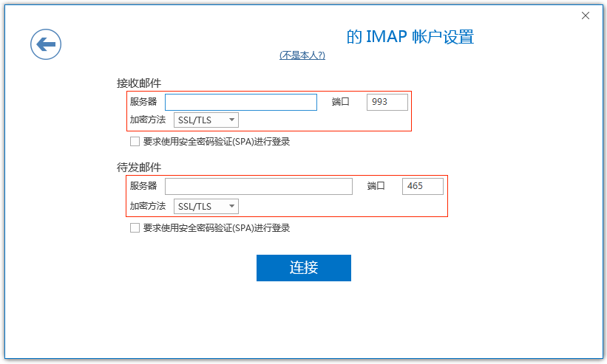Enable SPA login for outgoing mail
607x364 pixels.
click(x=135, y=228)
